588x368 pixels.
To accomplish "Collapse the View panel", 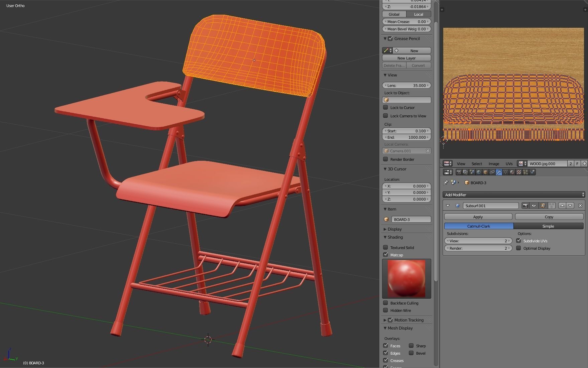I will coord(385,75).
